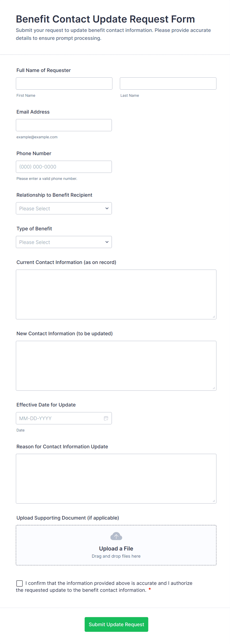This screenshot has width=230, height=644.
Task: Open Relationship to Benefit Recipient dropdown
Action: point(64,208)
